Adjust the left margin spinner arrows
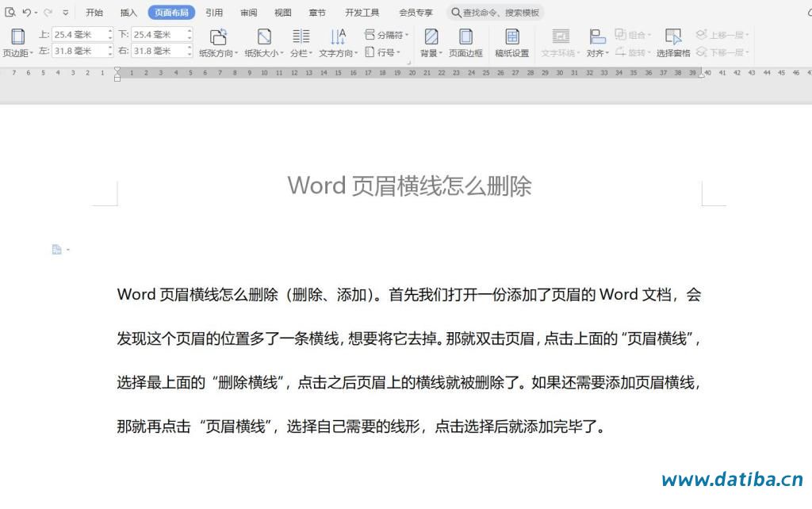The width and height of the screenshot is (812, 509). tap(110, 51)
